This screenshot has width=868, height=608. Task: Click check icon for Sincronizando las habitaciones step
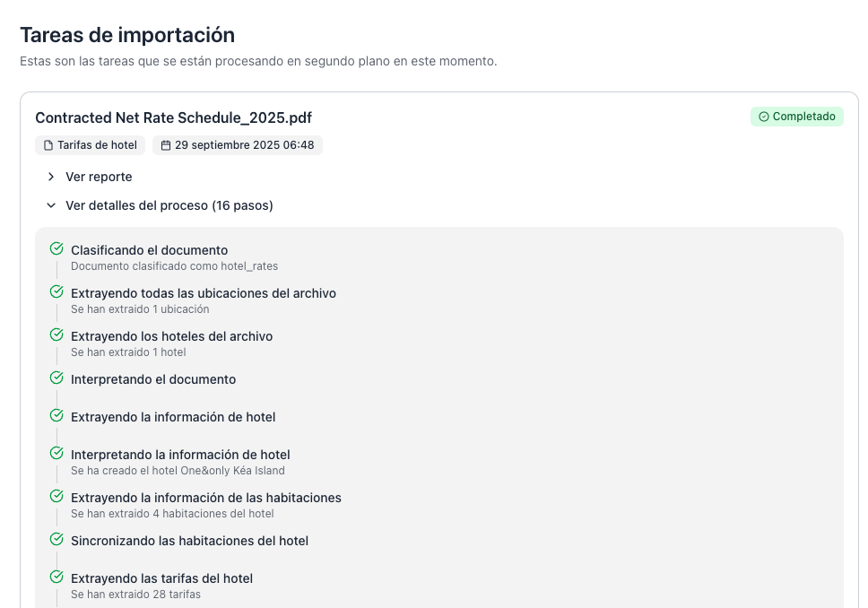click(56, 540)
